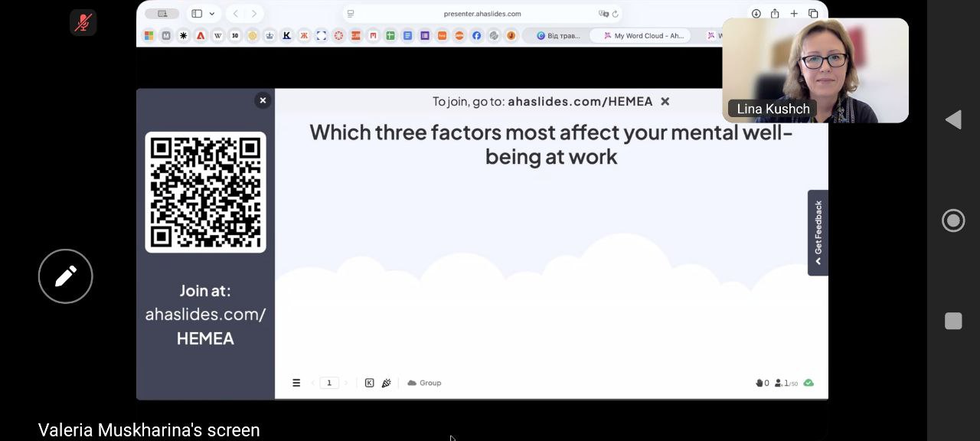Click the confetti celebration icon

pos(386,383)
